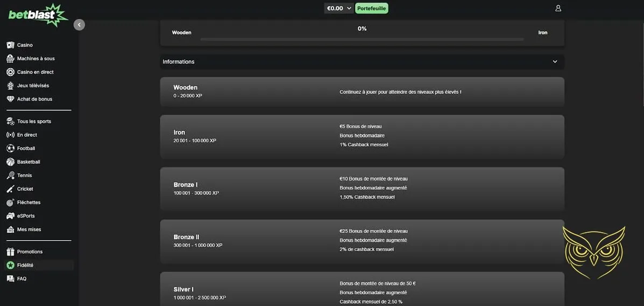Open Fléchettes sports link
The height and width of the screenshot is (306, 644).
(29, 203)
